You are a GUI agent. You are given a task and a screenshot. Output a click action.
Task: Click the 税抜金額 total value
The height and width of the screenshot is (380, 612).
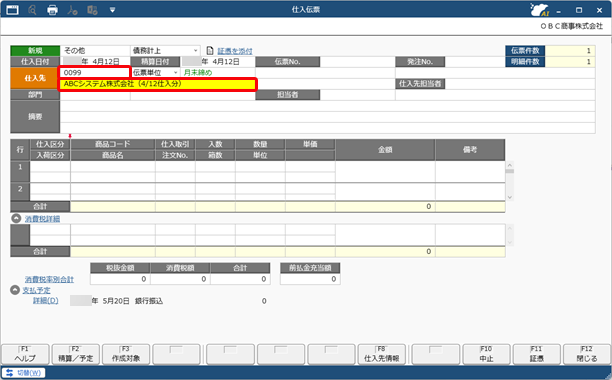(x=120, y=279)
